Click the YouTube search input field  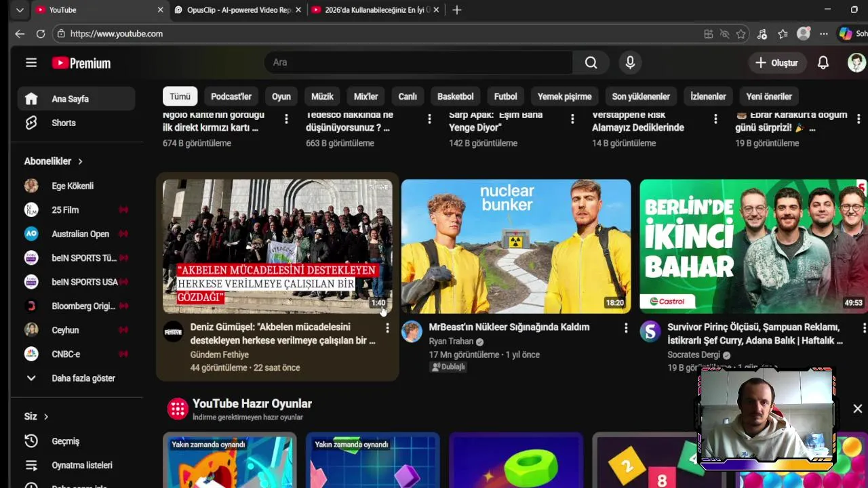pyautogui.click(x=418, y=62)
